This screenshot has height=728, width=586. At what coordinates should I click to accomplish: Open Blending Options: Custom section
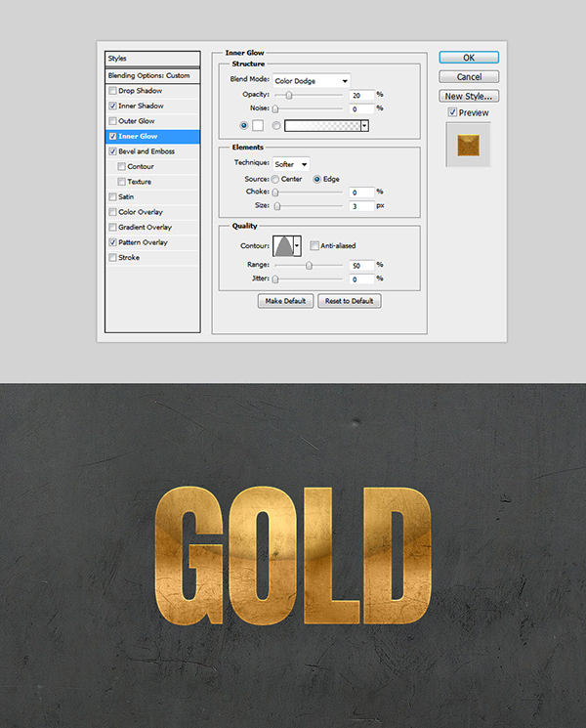coord(151,75)
